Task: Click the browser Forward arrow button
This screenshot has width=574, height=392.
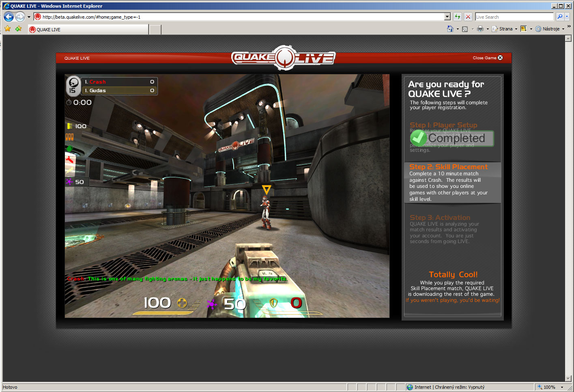Action: [x=20, y=17]
